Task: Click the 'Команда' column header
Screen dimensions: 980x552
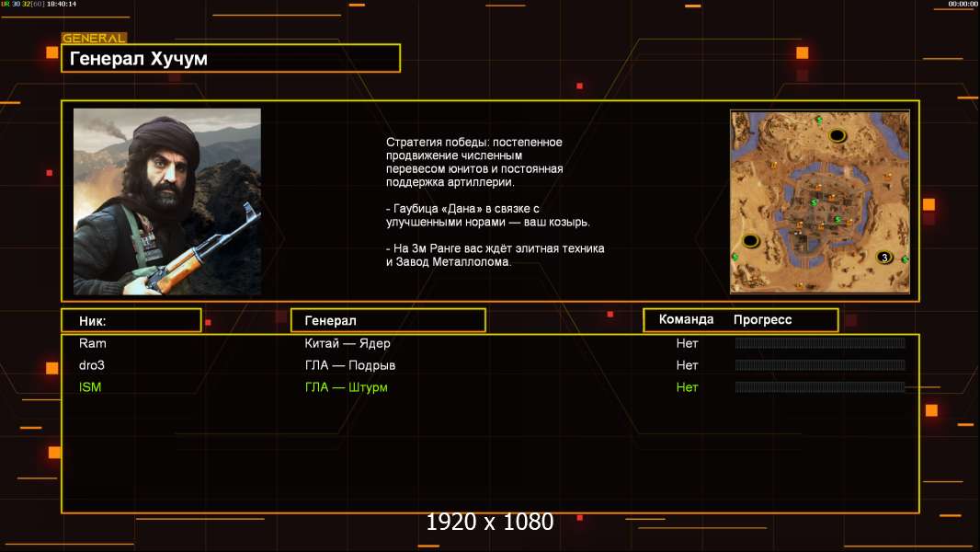Action: tap(686, 319)
